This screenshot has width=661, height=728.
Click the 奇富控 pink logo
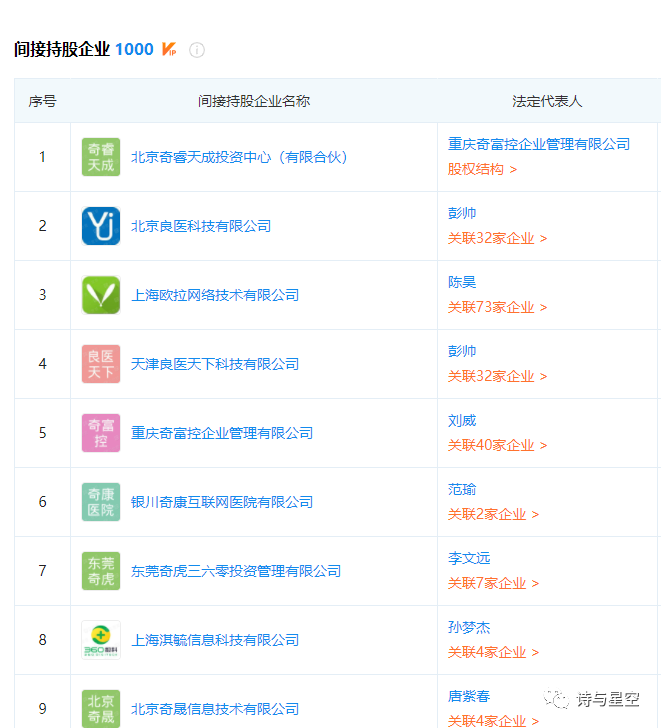[101, 433]
